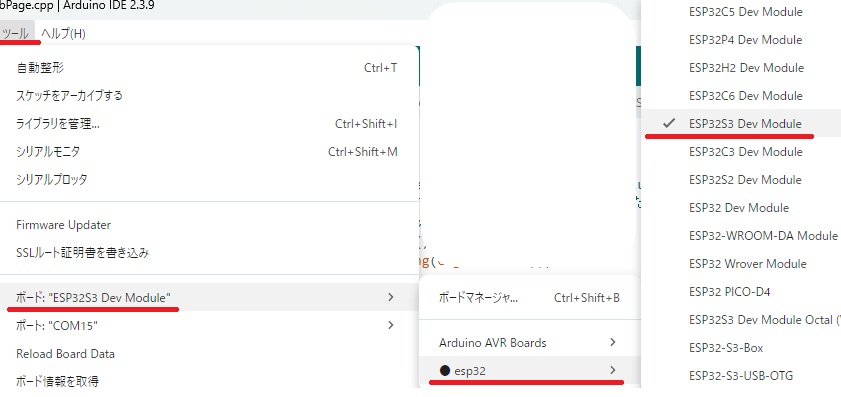Expand the esp32 boards submenu
This screenshot has width=841, height=397.
point(529,370)
